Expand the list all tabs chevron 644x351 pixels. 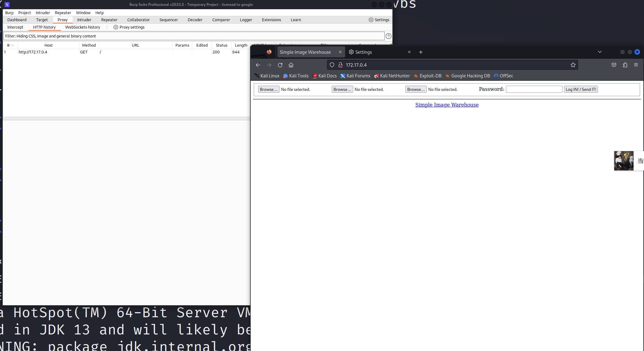click(x=600, y=52)
